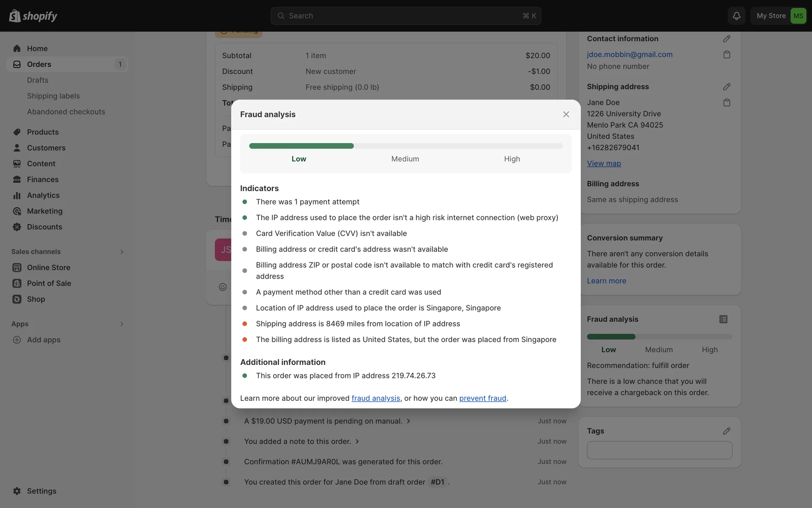Viewport: 812px width, 508px height.
Task: Expand Sales channels section
Action: click(x=122, y=251)
